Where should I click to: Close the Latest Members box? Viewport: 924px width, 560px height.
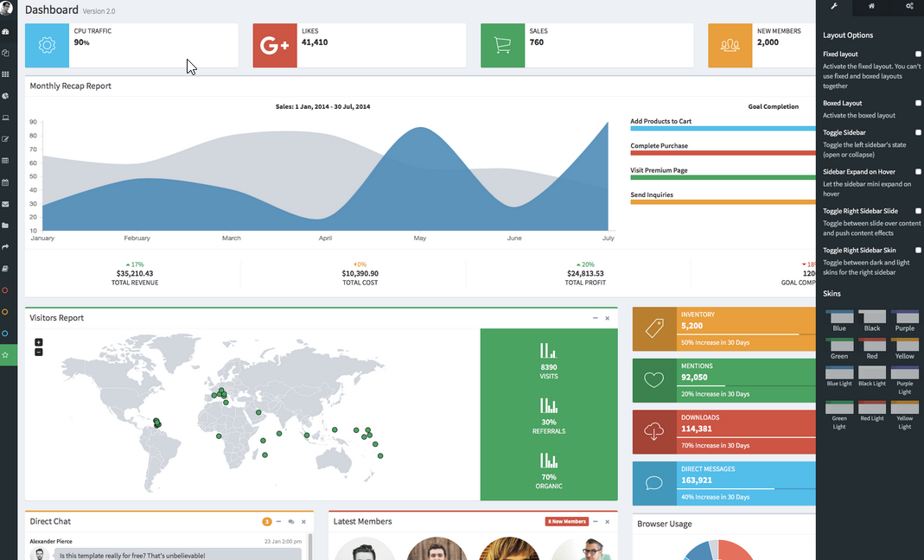[x=607, y=522]
